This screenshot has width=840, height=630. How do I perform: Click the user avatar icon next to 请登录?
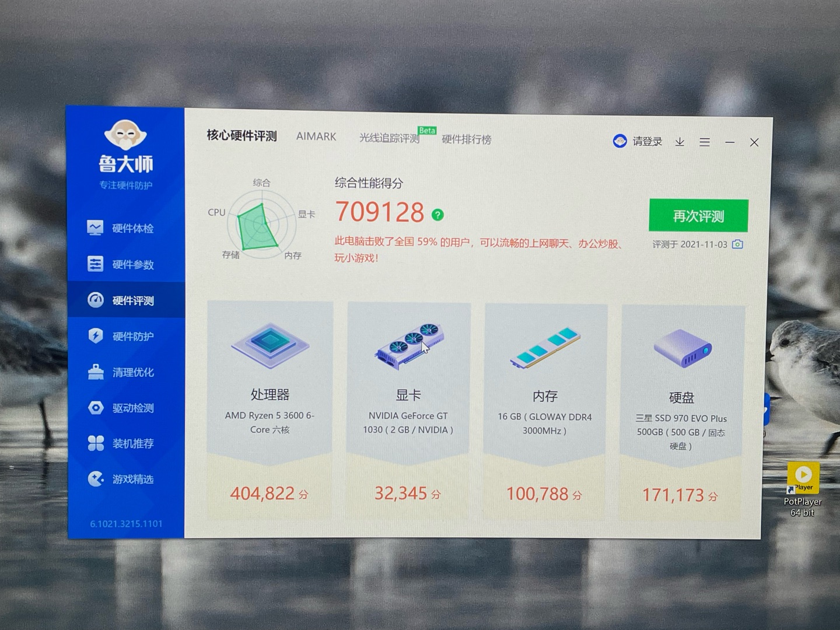click(620, 141)
